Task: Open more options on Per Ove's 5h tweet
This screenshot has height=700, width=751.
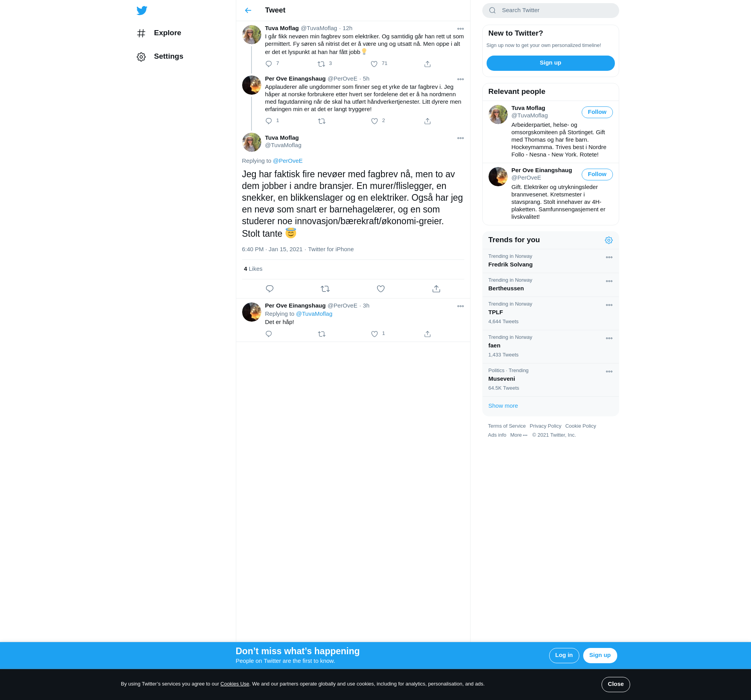Action: (460, 79)
